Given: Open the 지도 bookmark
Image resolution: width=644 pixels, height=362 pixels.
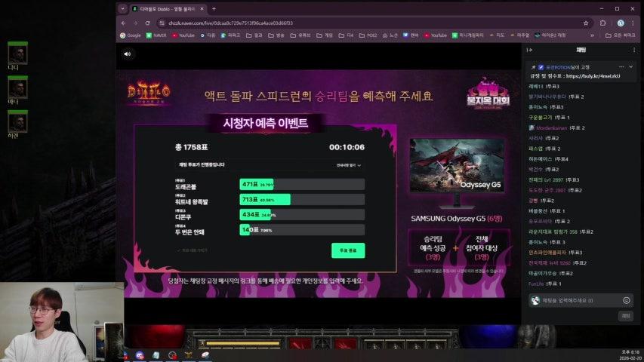Looking at the screenshot, I should coord(497,35).
